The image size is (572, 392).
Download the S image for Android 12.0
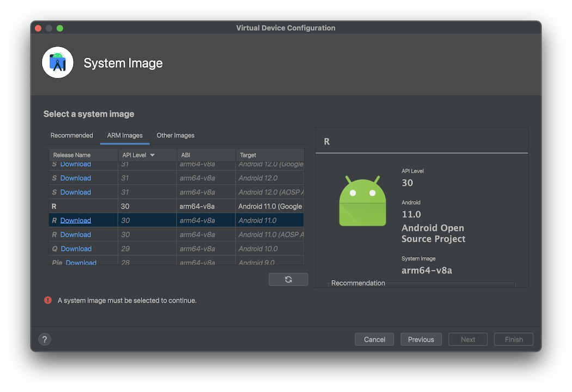click(x=76, y=178)
